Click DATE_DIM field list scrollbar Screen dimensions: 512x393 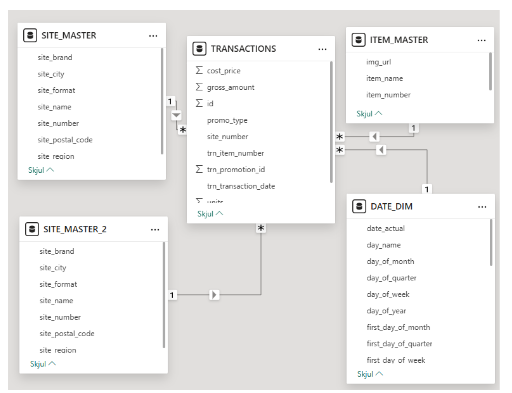[x=491, y=242]
